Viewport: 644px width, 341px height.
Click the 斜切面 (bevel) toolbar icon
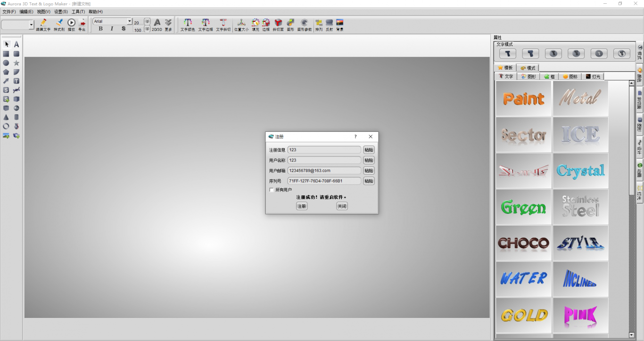(x=278, y=24)
